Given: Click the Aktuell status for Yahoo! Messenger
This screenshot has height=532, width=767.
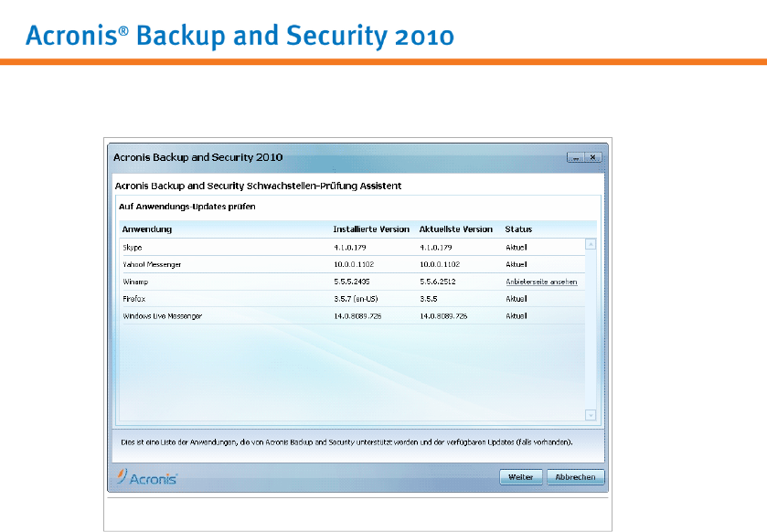Looking at the screenshot, I should tap(517, 264).
